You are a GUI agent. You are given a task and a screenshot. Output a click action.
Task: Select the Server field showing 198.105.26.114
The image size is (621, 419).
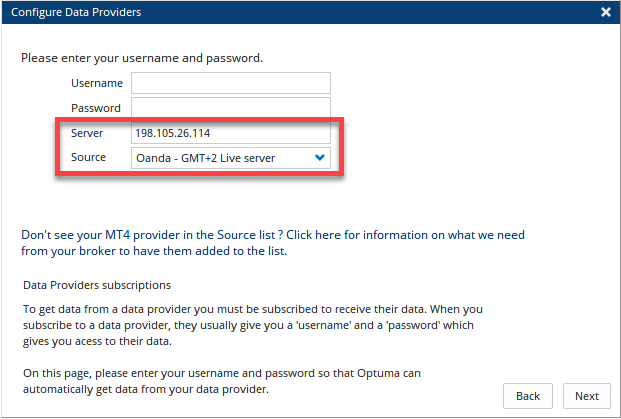point(231,133)
